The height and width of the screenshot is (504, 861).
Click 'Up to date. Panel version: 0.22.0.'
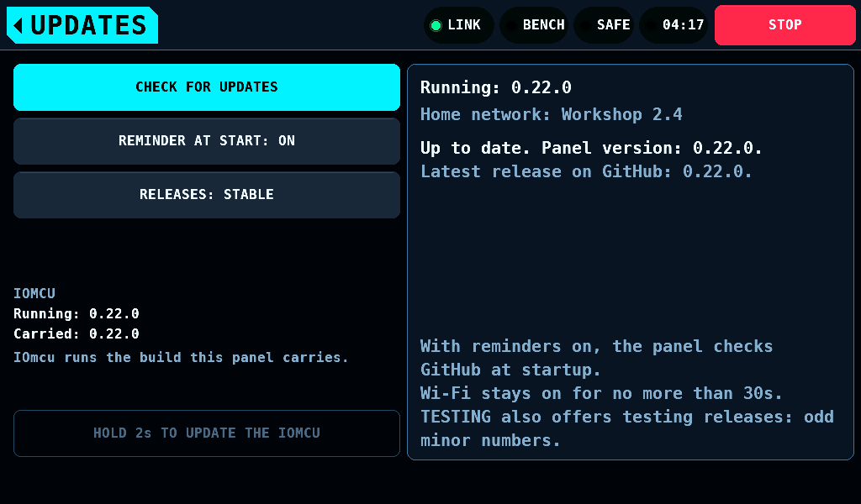pyautogui.click(x=591, y=148)
